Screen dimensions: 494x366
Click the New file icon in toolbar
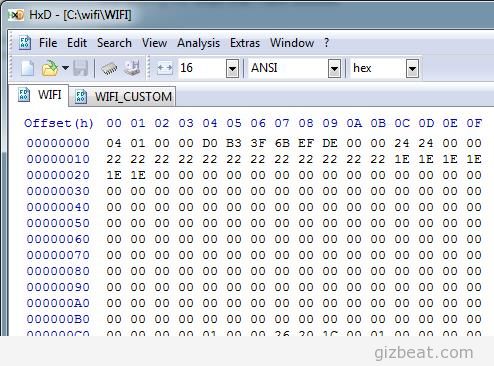pos(27,68)
